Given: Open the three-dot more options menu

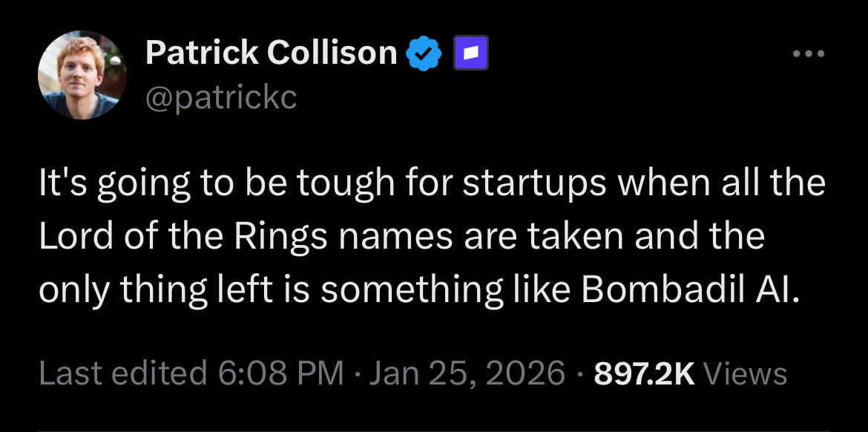Looking at the screenshot, I should tap(807, 54).
